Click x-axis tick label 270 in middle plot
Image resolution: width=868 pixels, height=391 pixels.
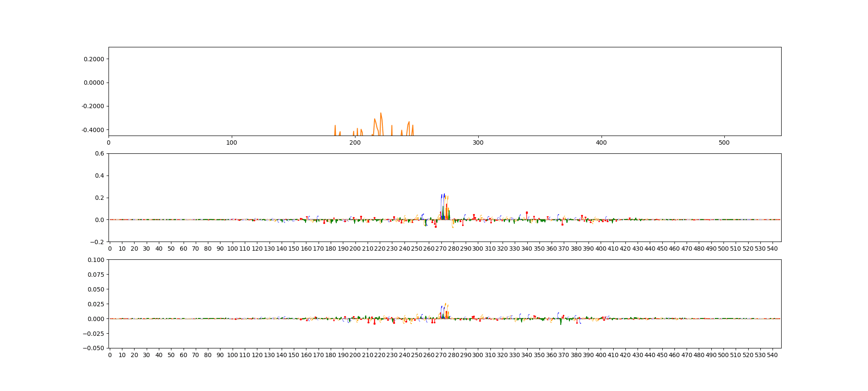pos(441,249)
